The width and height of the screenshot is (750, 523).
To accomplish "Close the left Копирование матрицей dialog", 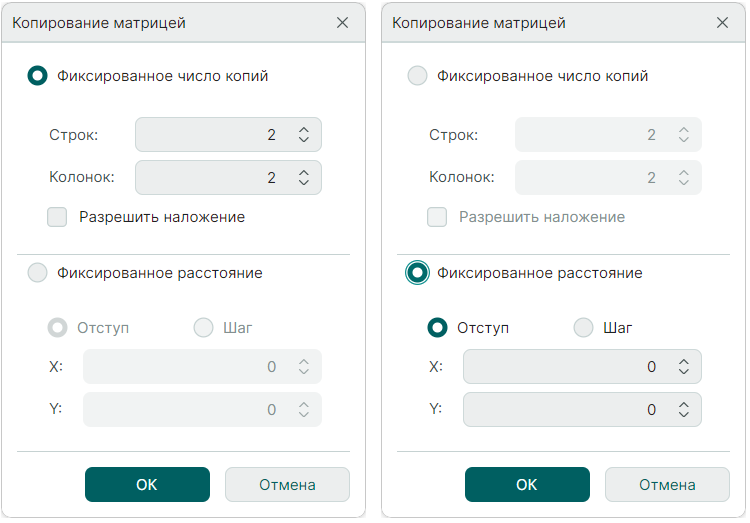I will (342, 23).
